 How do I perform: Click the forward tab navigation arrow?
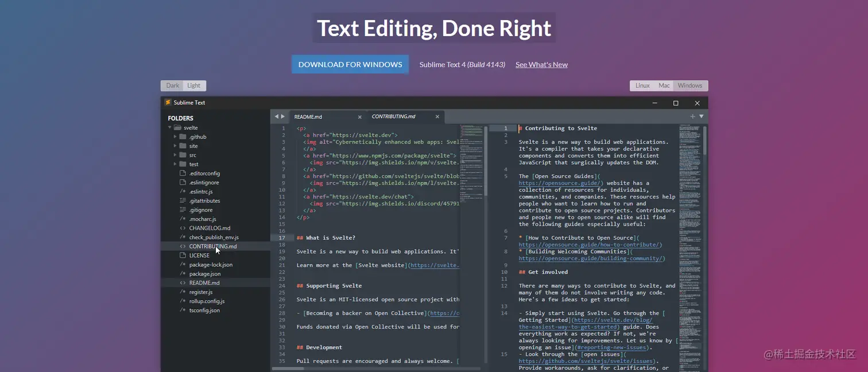point(282,117)
